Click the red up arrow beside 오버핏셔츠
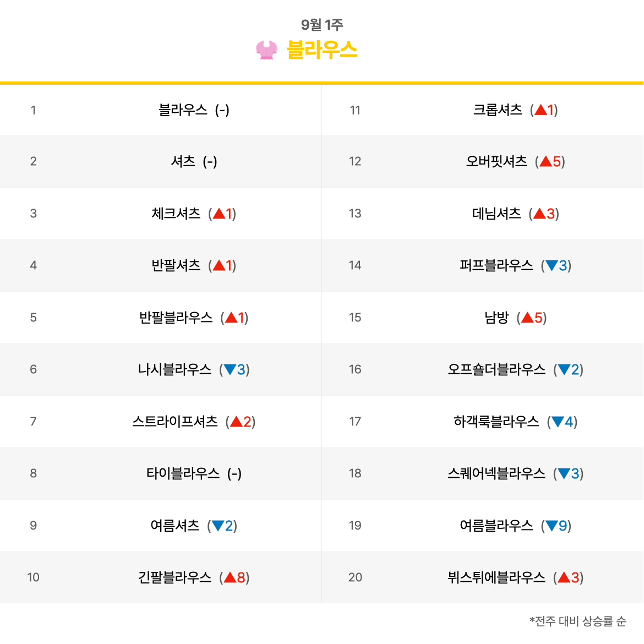This screenshot has width=644, height=644. pos(546,161)
